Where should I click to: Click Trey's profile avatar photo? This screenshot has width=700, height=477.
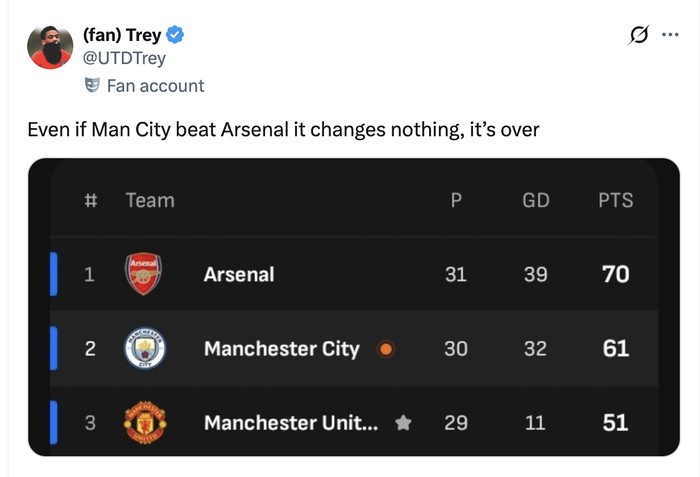tap(50, 47)
